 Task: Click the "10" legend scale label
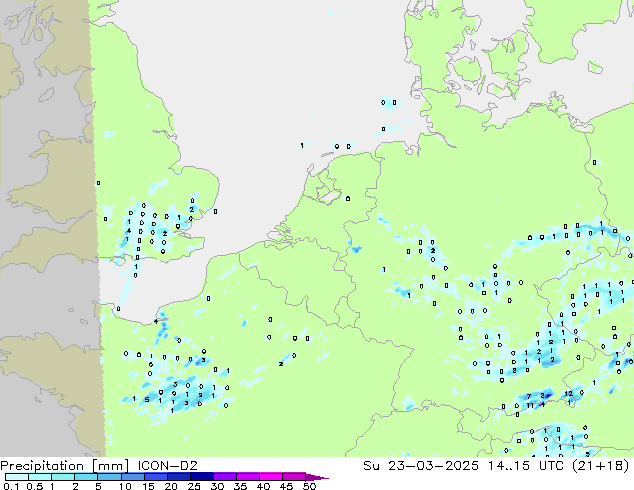tap(125, 486)
